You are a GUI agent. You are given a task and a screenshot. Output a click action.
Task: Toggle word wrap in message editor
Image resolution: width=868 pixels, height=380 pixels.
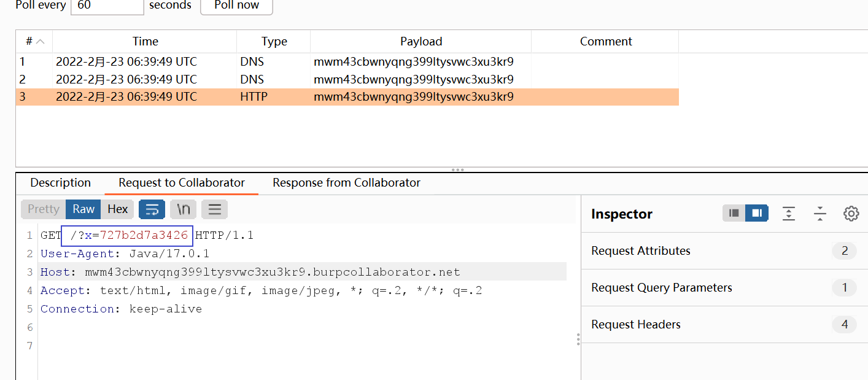click(x=152, y=209)
